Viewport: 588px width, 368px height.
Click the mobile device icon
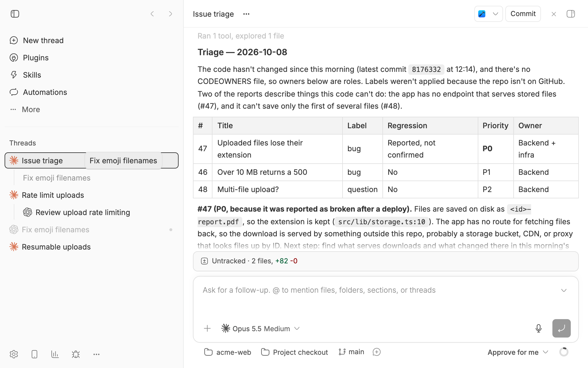click(x=34, y=354)
